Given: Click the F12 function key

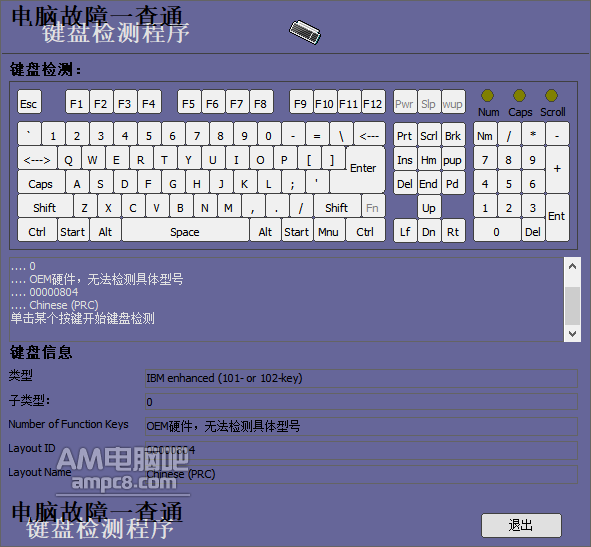Looking at the screenshot, I should [373, 102].
